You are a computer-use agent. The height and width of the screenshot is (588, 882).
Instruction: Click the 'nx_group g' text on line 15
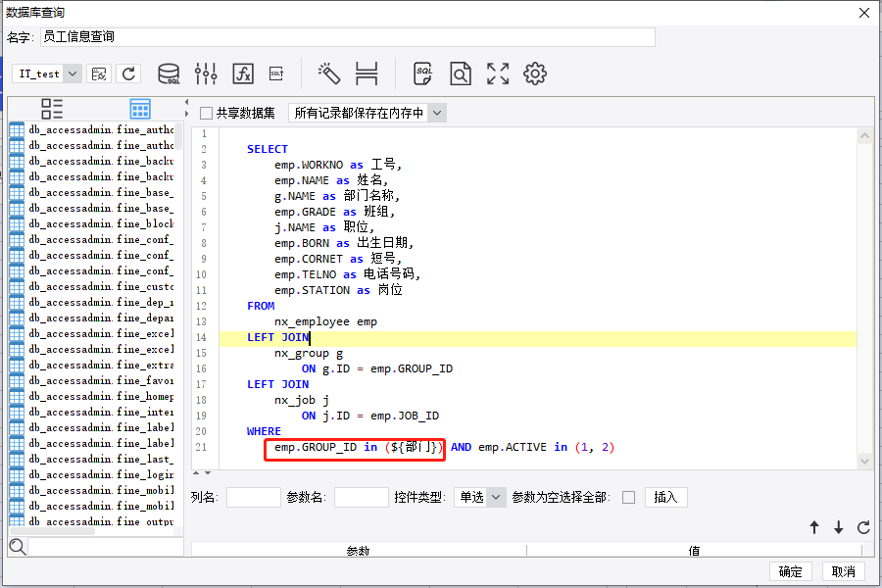pos(309,354)
